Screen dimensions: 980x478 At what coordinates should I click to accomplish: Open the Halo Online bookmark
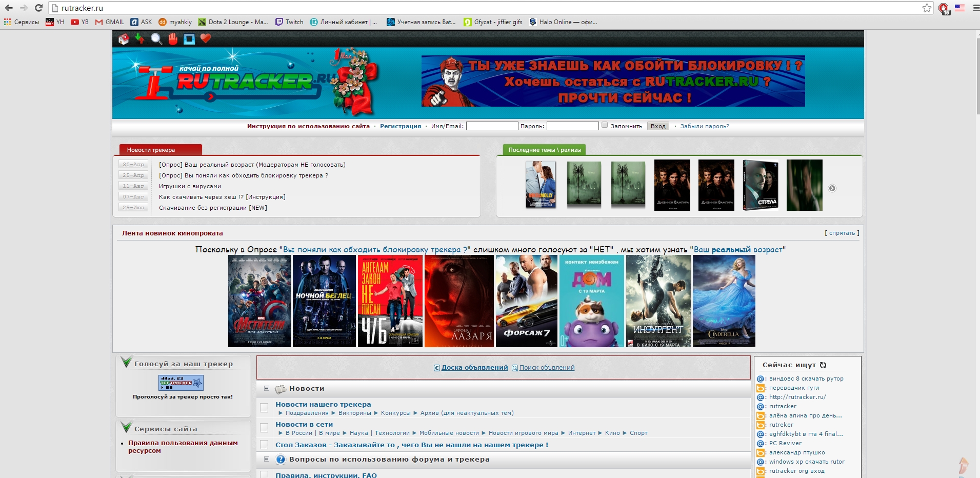pos(563,22)
